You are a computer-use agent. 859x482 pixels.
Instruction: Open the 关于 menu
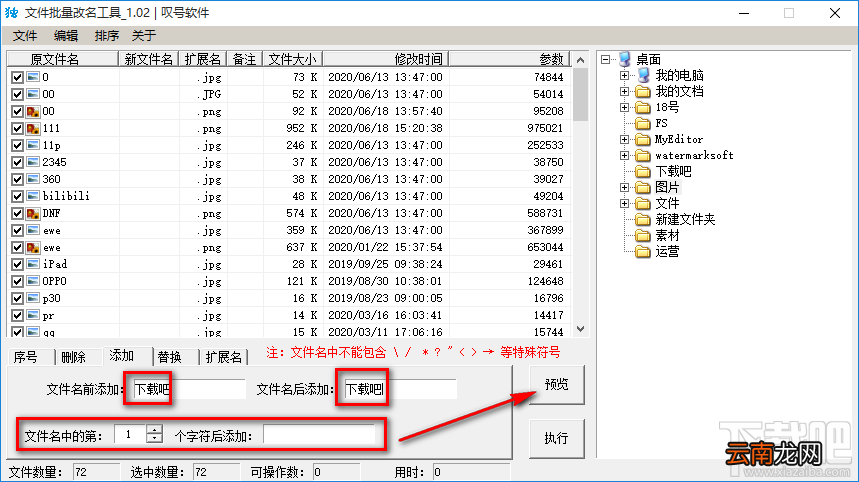(x=144, y=36)
